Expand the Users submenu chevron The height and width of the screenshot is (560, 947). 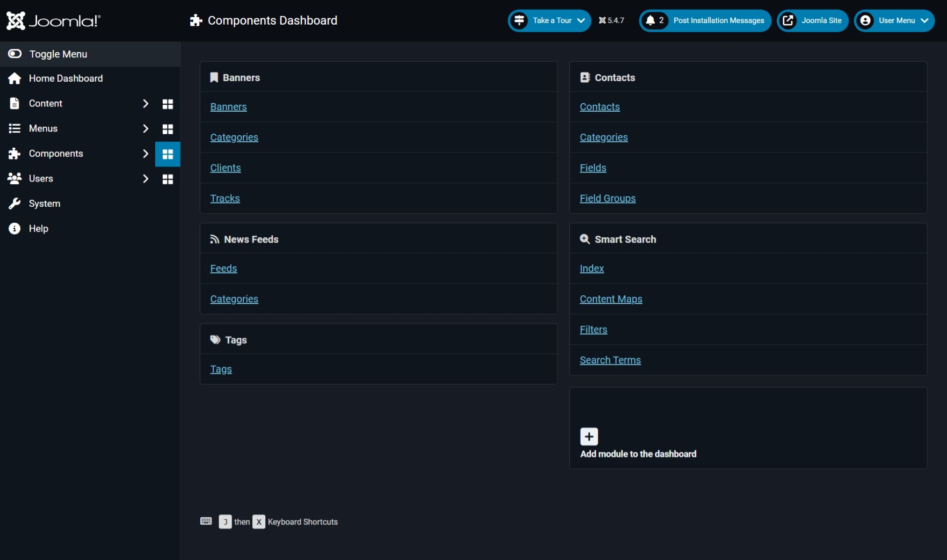[145, 178]
